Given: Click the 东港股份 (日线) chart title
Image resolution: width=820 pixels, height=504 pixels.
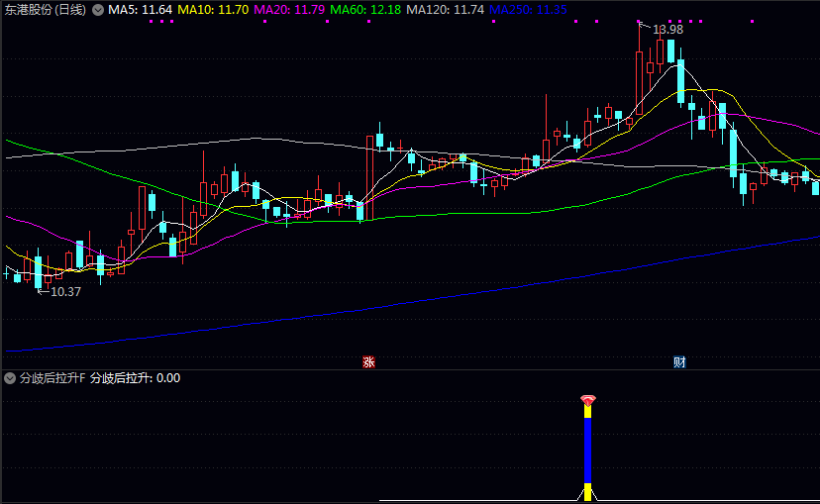Looking at the screenshot, I should point(45,10).
